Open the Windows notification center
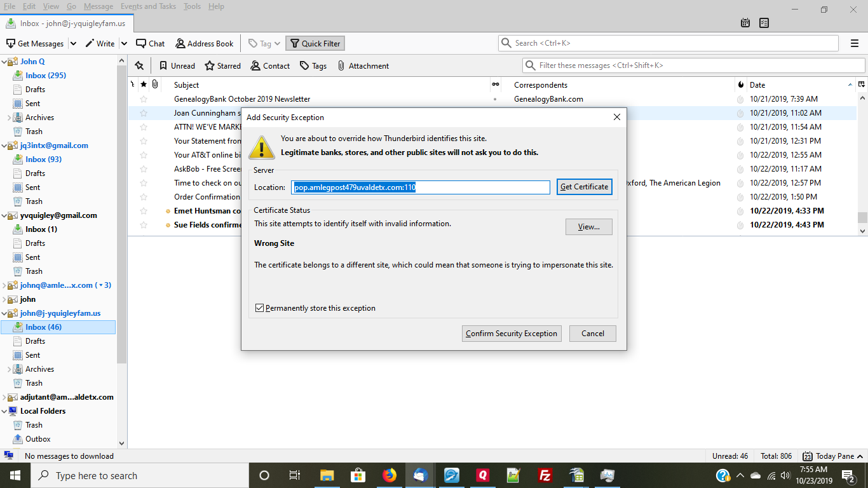 click(849, 475)
